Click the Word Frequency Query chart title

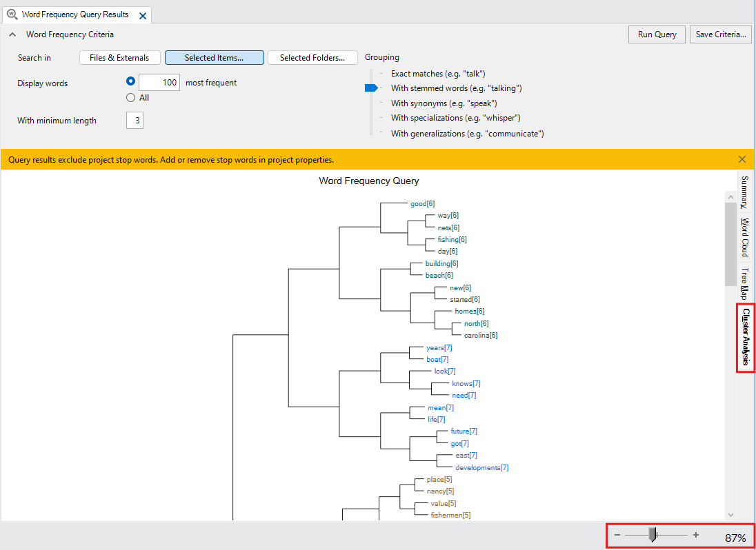pos(369,181)
